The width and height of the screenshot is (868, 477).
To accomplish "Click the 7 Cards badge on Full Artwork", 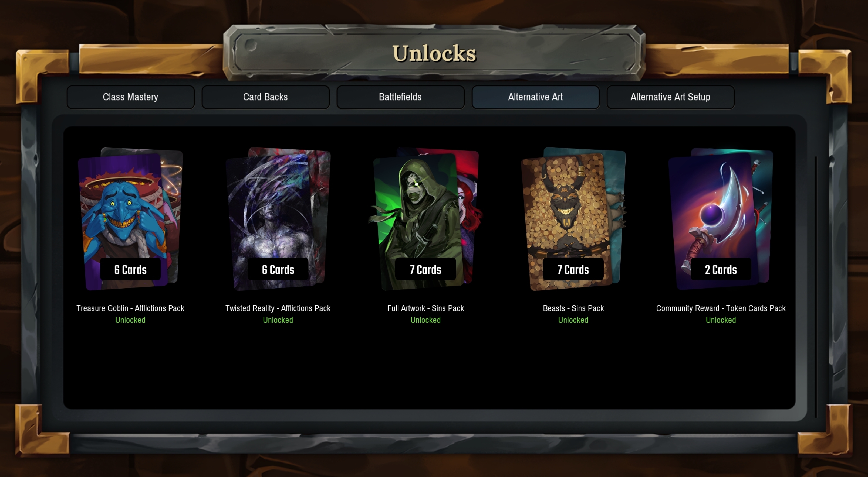I will [x=425, y=269].
